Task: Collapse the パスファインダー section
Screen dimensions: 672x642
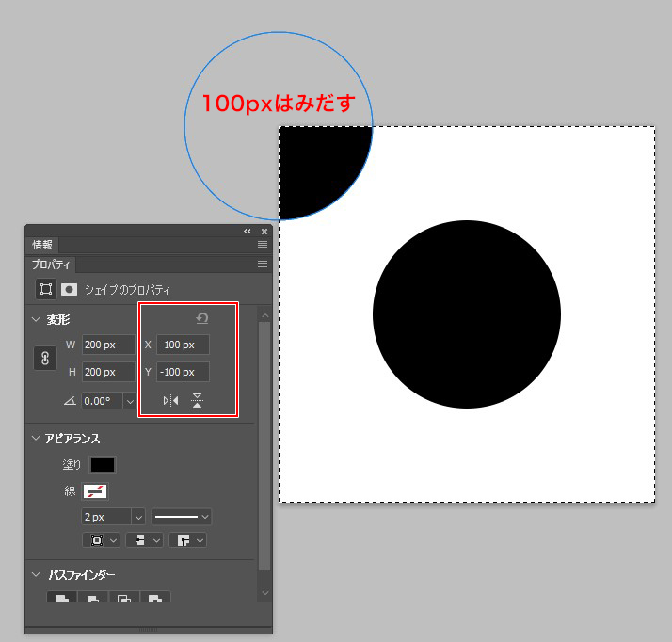Action: [x=36, y=574]
